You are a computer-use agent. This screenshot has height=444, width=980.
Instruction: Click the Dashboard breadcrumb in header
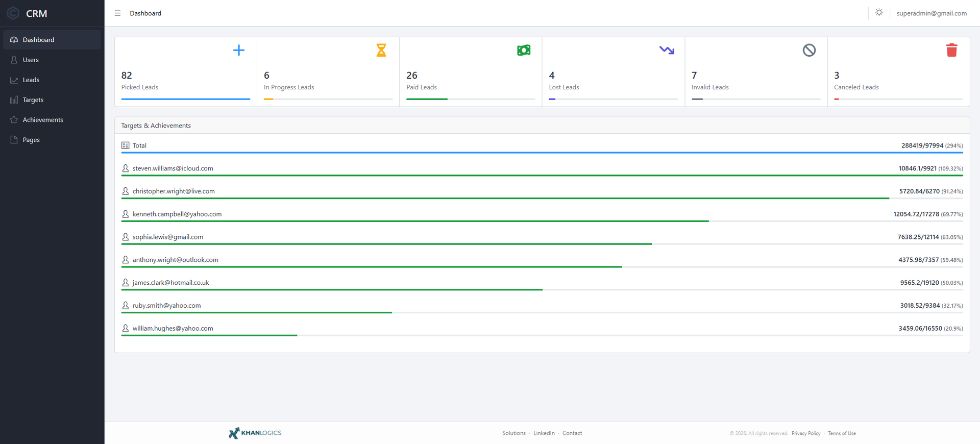coord(145,13)
